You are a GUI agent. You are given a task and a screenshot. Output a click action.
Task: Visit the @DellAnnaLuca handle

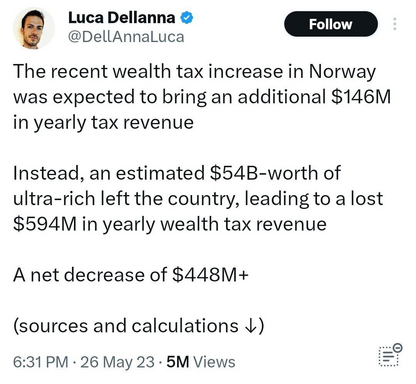[126, 37]
